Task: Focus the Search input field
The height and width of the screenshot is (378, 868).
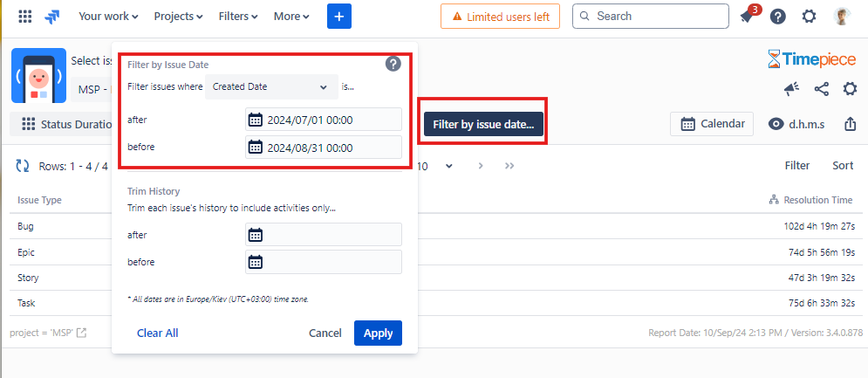Action: (651, 16)
